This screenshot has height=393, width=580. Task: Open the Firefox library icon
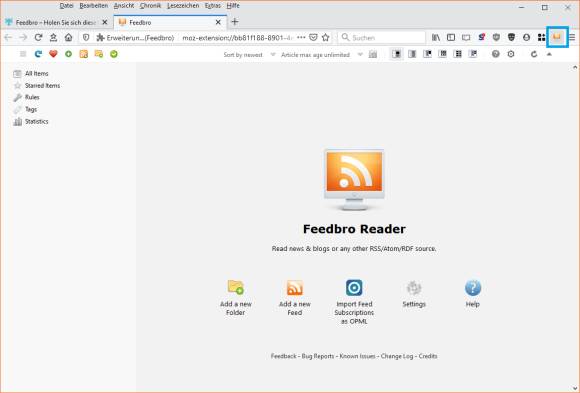click(436, 37)
